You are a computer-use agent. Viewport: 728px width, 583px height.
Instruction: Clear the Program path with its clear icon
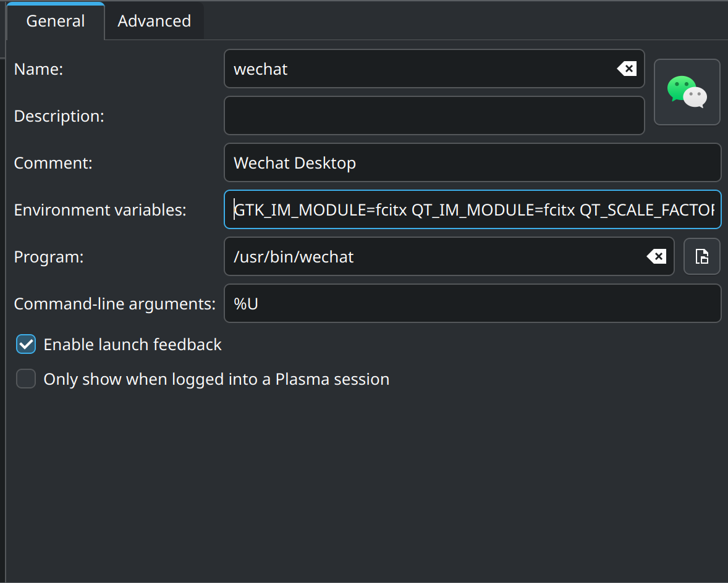(x=656, y=256)
